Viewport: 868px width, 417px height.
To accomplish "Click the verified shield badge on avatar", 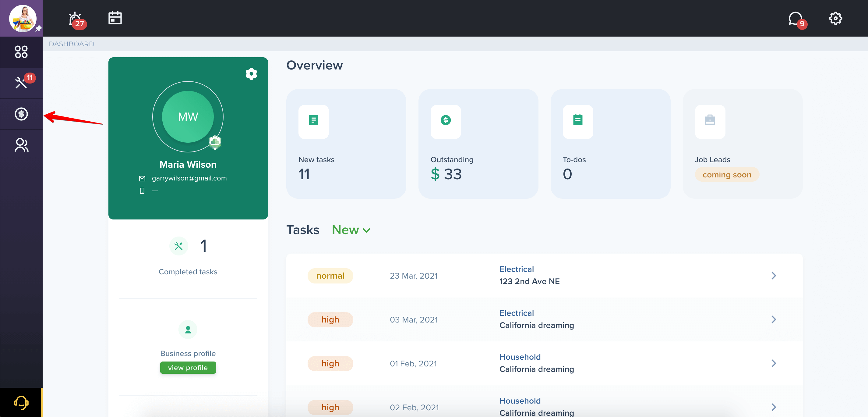I will click(215, 142).
